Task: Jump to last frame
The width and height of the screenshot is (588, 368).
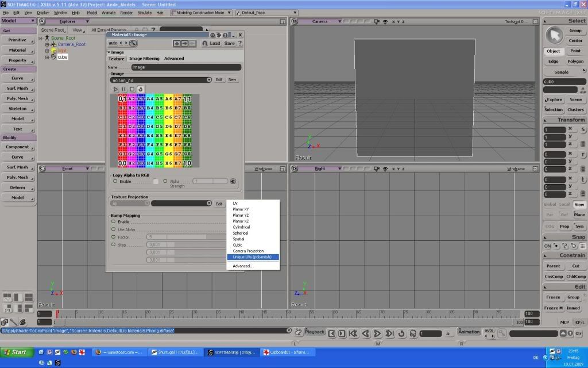Action: tap(389, 333)
